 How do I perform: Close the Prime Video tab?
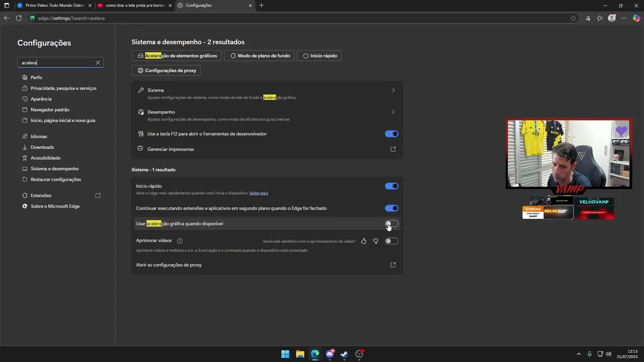[x=90, y=6]
